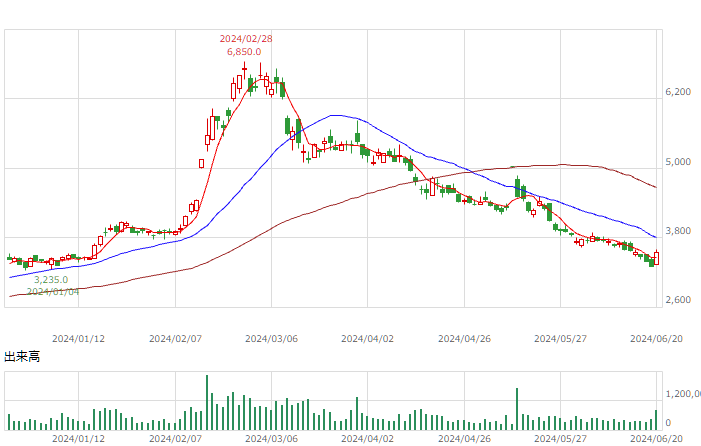This screenshot has width=701, height=446.
Task: Click the 0 volume axis label
Action: (668, 423)
